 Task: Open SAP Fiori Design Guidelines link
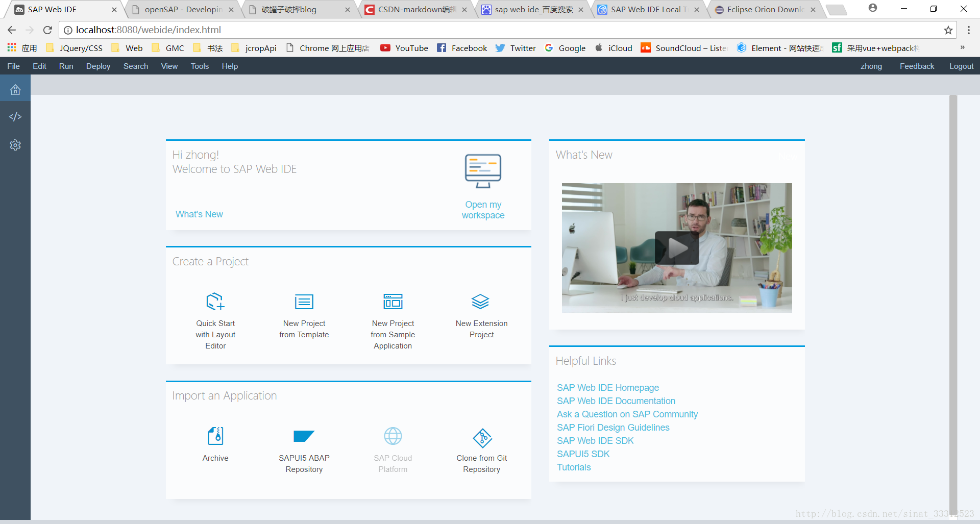pyautogui.click(x=612, y=428)
